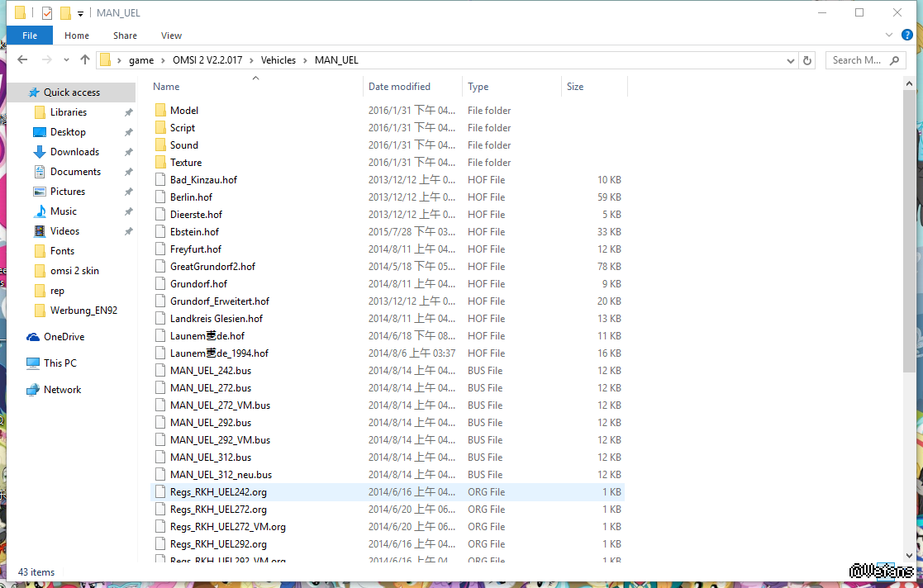The width and height of the screenshot is (923, 588).
Task: Select the MAN_UEL_242.bus file icon
Action: point(160,371)
